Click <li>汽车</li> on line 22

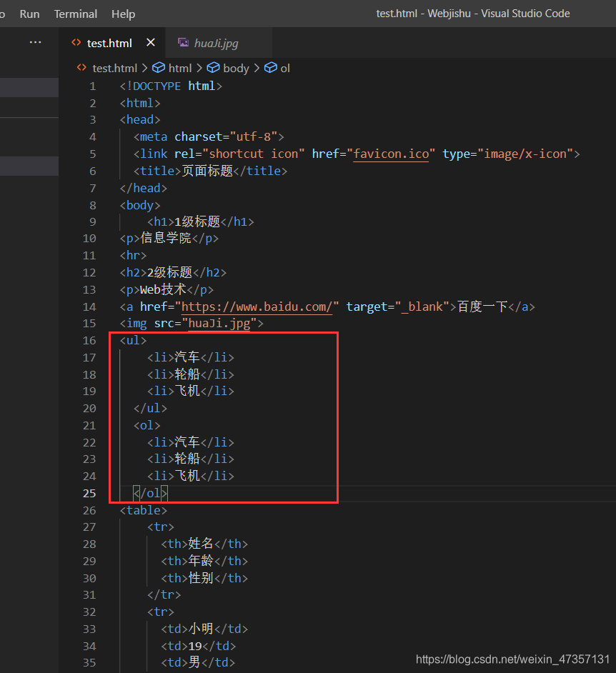tap(191, 442)
